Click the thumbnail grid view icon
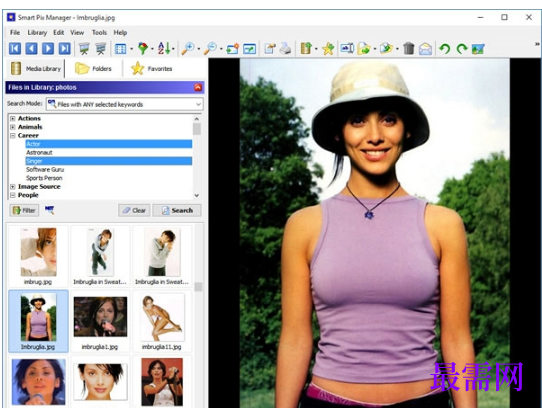 tap(120, 49)
